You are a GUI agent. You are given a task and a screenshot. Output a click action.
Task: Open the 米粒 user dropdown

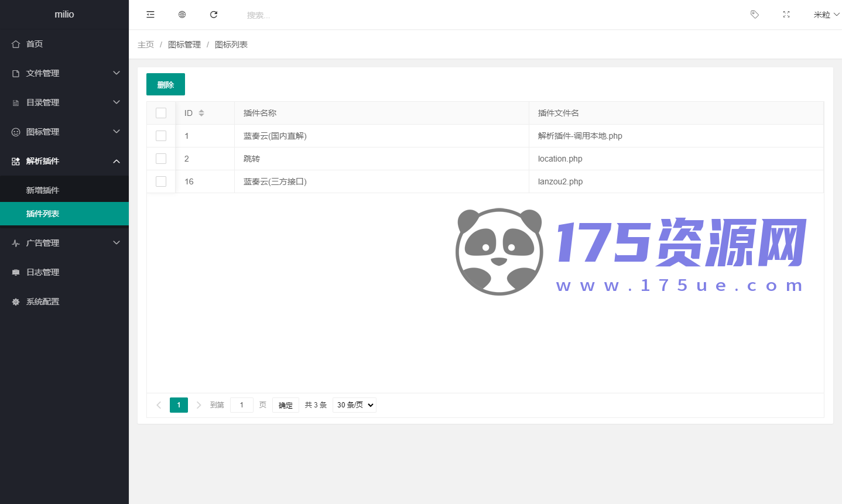point(826,15)
